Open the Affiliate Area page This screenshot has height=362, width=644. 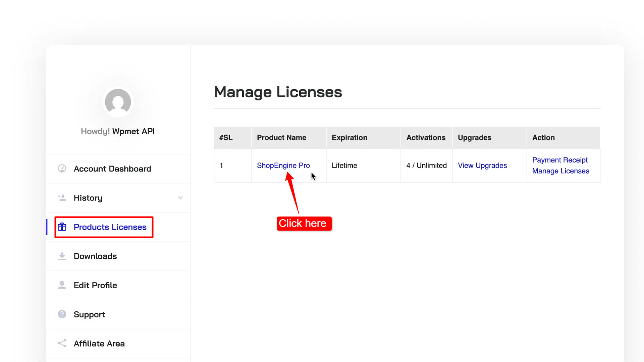(x=118, y=344)
